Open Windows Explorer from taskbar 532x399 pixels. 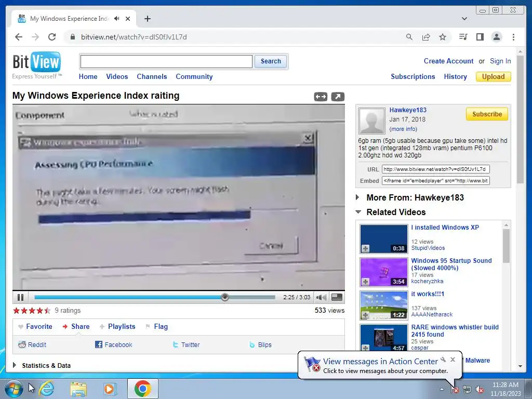78,389
